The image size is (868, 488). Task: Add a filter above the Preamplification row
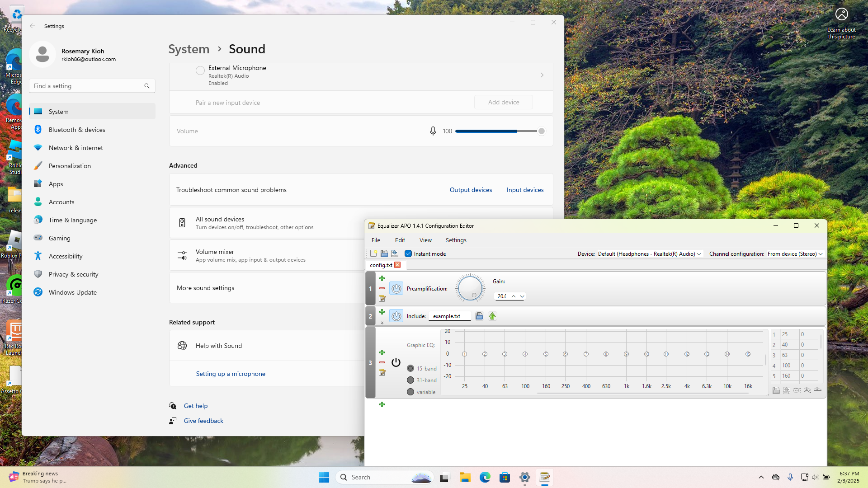pos(382,278)
